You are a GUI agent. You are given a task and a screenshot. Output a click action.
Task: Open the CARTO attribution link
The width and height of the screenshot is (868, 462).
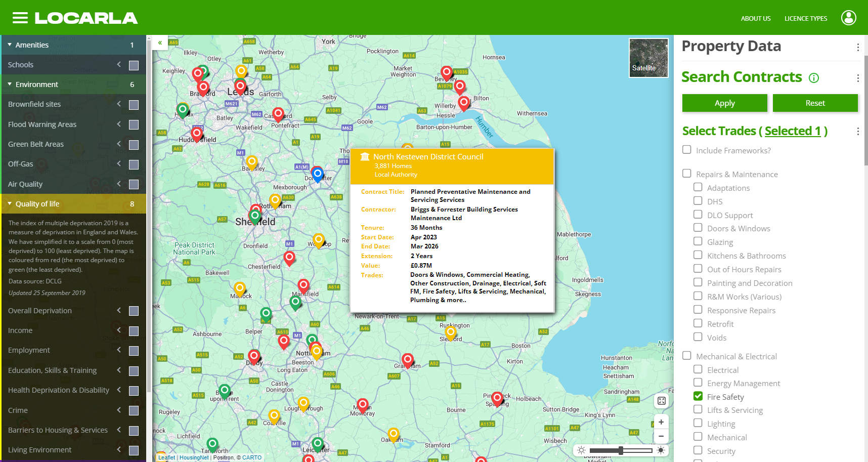click(x=252, y=457)
